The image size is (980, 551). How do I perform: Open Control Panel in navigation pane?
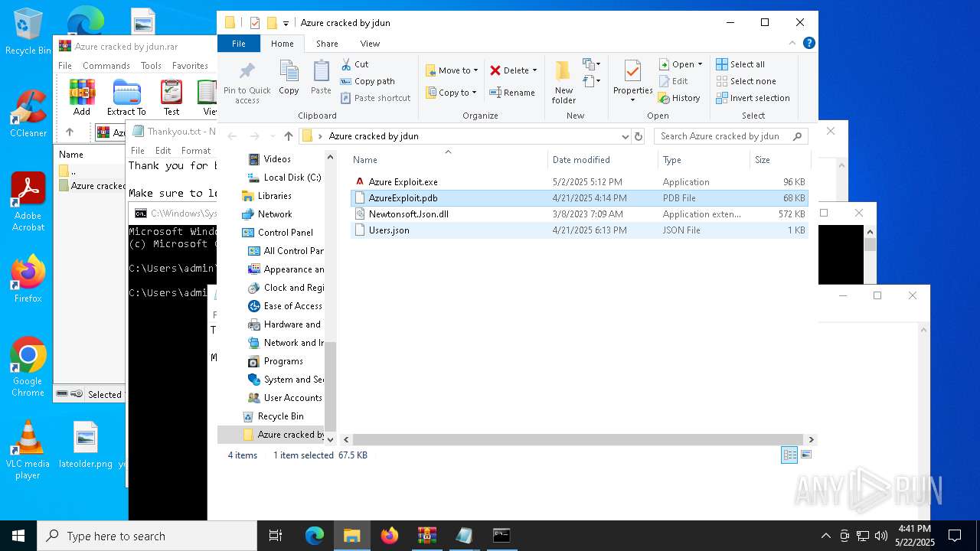point(279,233)
